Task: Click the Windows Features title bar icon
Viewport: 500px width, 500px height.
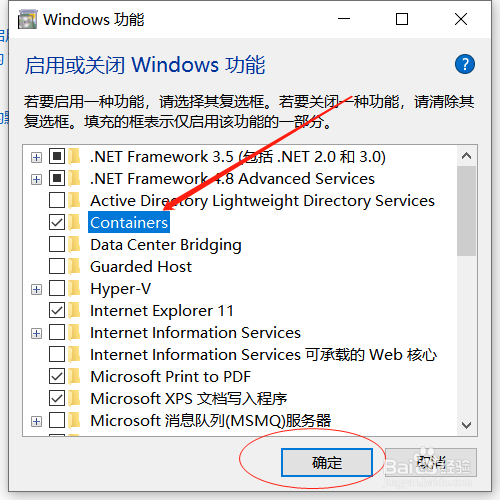Action: pos(27,19)
